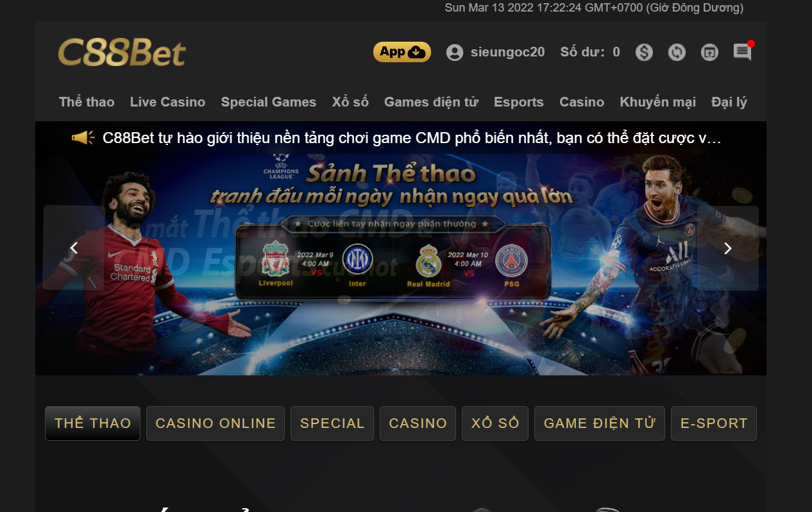Click the Champions League sports banner
Image resolution: width=812 pixels, height=512 pixels.
401,264
